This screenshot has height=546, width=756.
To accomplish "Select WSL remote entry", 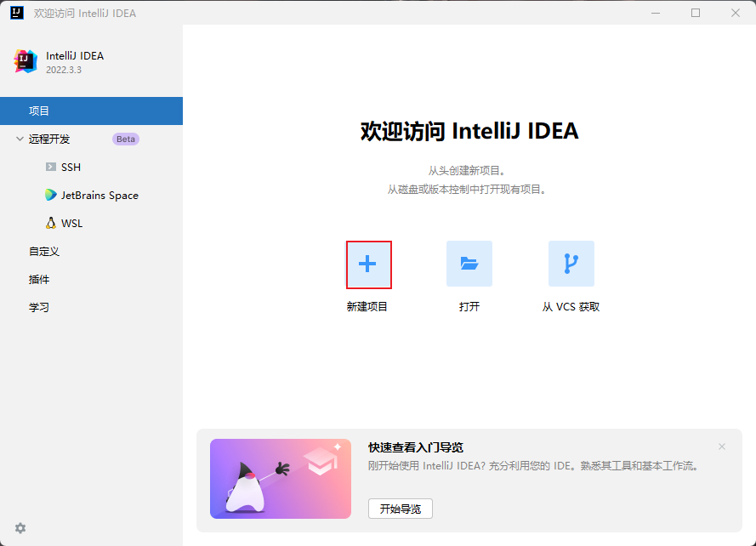I will pyautogui.click(x=91, y=223).
